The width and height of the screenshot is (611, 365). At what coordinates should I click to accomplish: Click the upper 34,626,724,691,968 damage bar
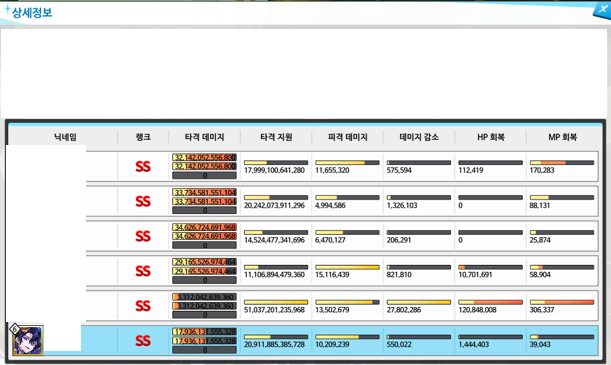204,227
